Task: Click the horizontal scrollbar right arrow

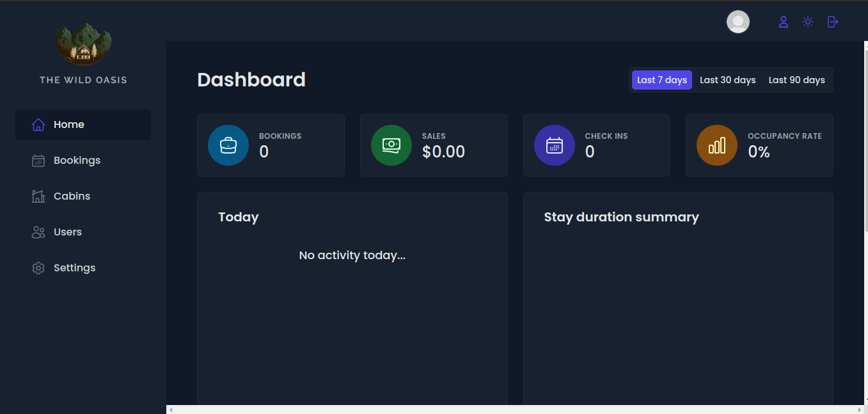Action: 859,410
